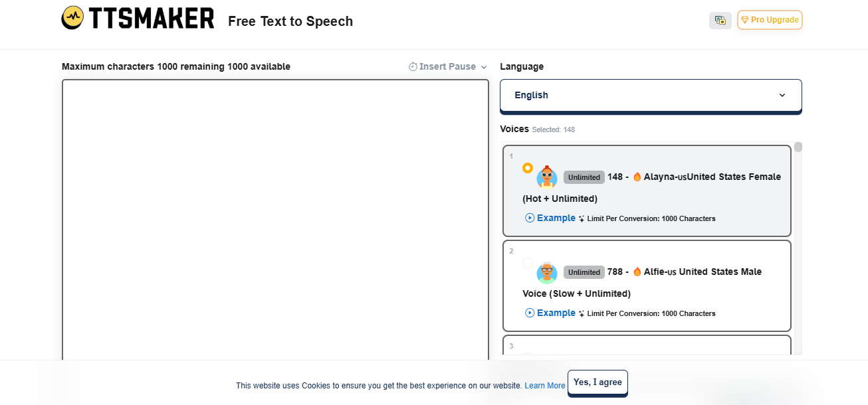The width and height of the screenshot is (868, 405).
Task: Click 'Limit Per Conversion' text under Alfie
Action: tap(651, 313)
